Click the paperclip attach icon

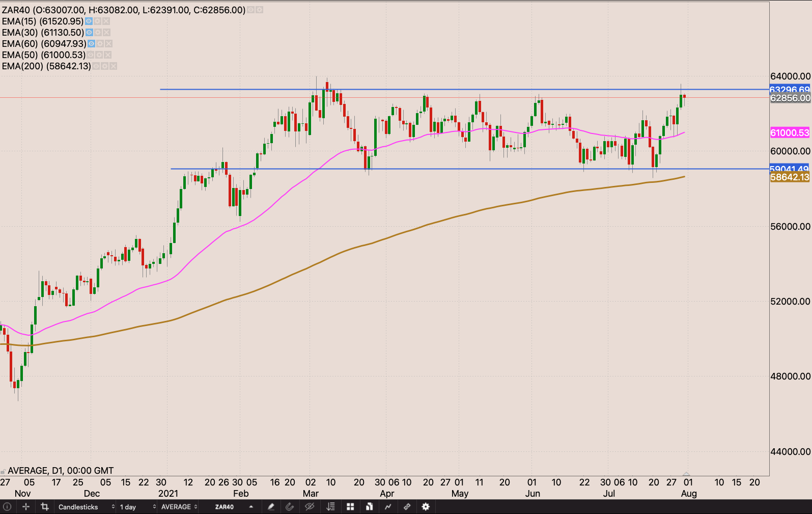point(290,506)
